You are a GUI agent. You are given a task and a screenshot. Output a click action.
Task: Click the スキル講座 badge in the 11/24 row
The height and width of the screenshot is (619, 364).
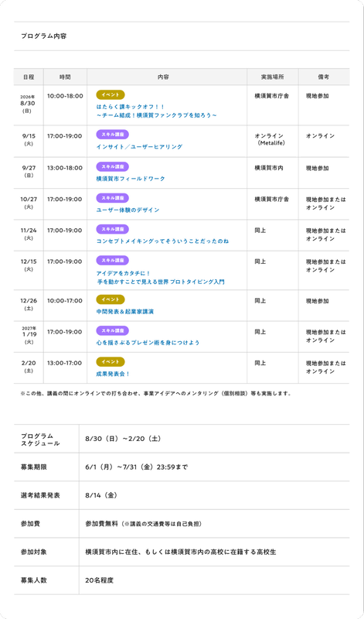point(112,229)
